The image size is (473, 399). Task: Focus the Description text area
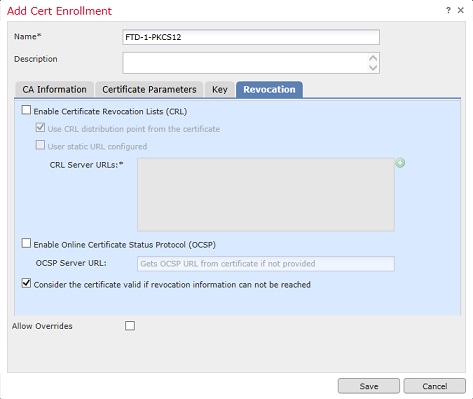[x=251, y=63]
